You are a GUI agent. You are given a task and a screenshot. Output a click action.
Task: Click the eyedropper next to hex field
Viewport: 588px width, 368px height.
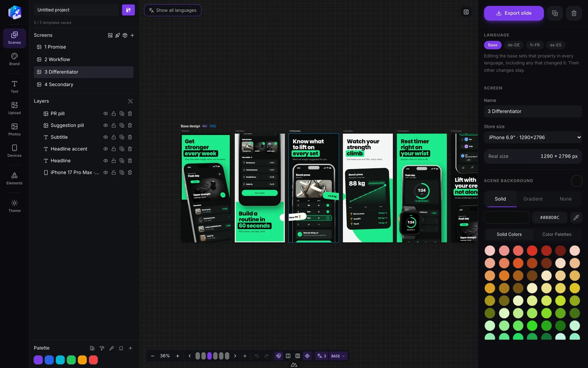576,218
